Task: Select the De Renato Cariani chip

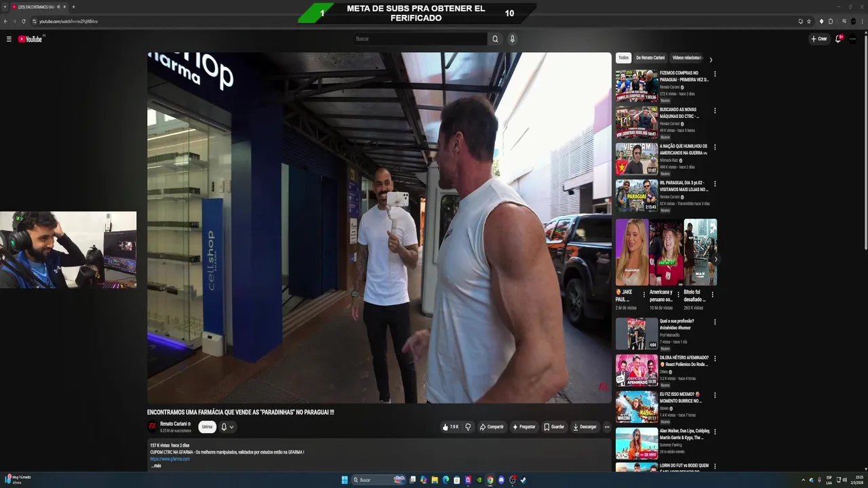Action: pyautogui.click(x=650, y=58)
